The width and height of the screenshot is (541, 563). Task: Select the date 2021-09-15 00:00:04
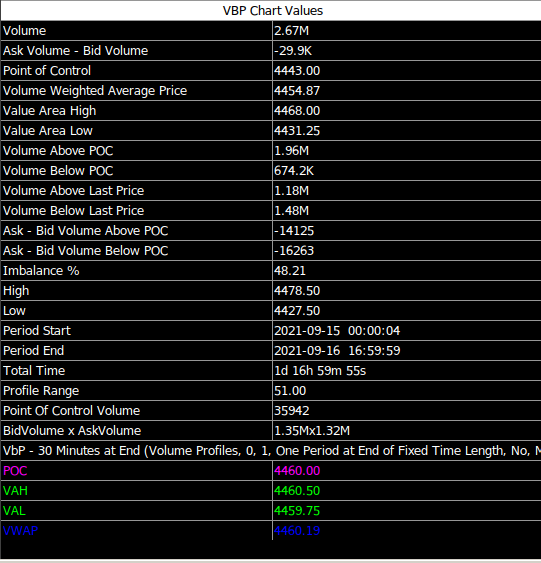[337, 331]
